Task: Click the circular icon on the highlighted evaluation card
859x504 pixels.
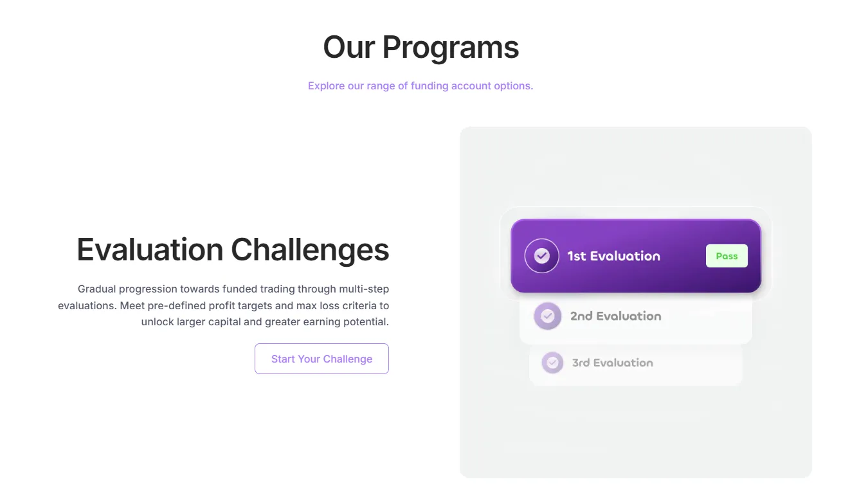Action: [x=541, y=255]
